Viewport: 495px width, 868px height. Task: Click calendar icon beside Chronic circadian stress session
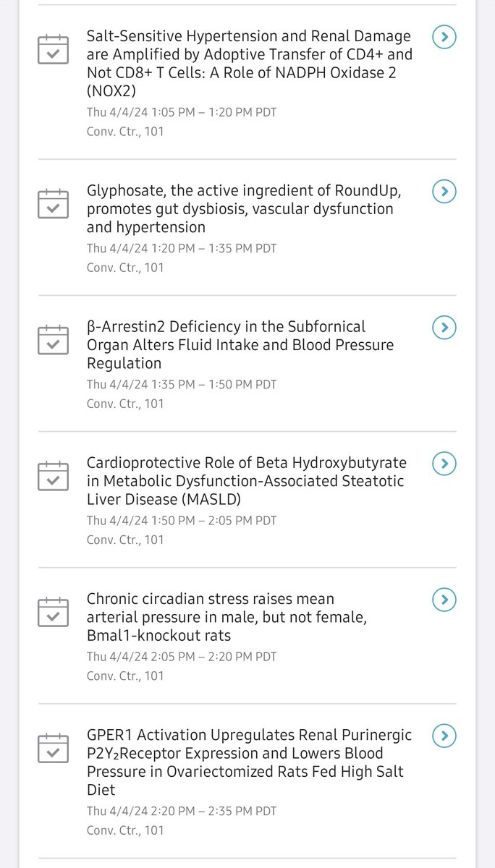point(53,611)
